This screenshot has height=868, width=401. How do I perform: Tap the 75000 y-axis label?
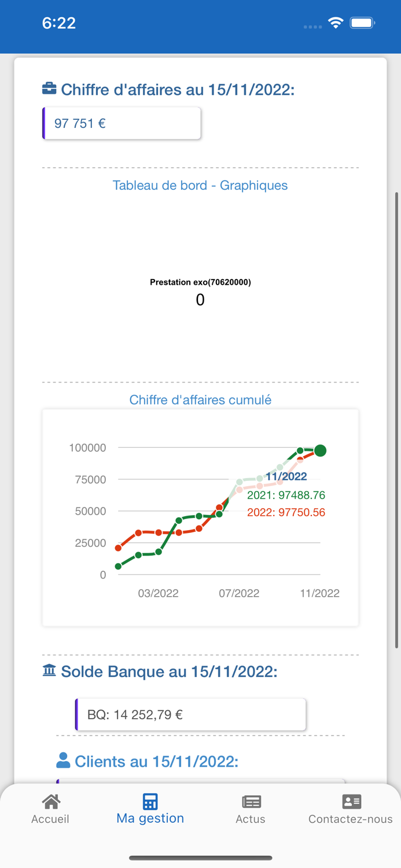91,480
